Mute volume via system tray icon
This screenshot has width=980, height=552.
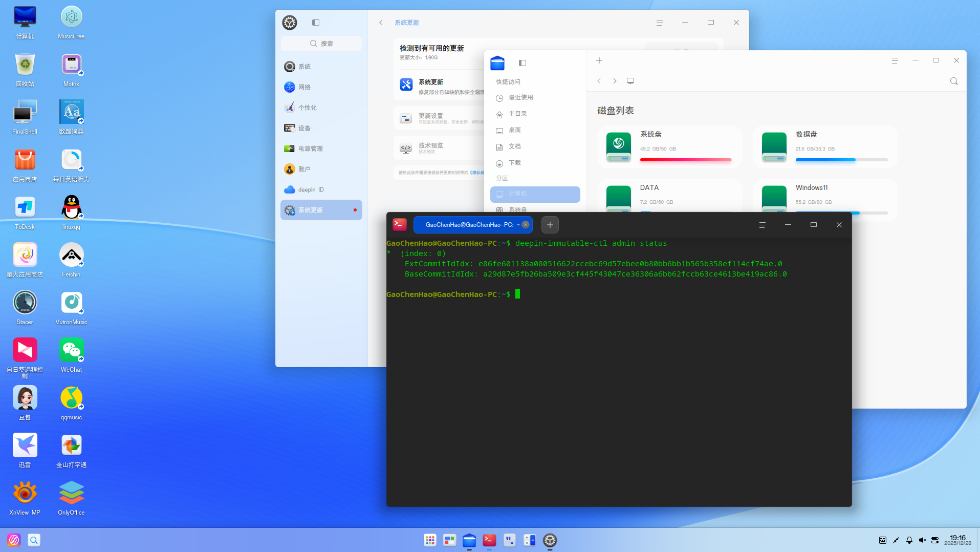[x=922, y=540]
